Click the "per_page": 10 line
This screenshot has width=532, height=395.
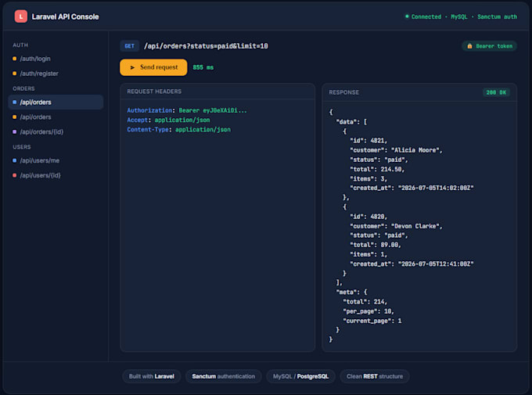pyautogui.click(x=368, y=311)
